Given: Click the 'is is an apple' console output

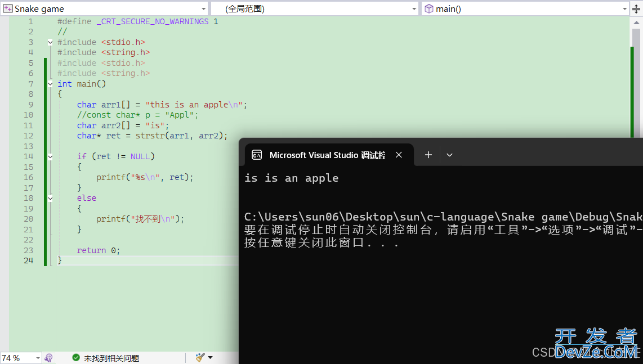Looking at the screenshot, I should pos(292,178).
